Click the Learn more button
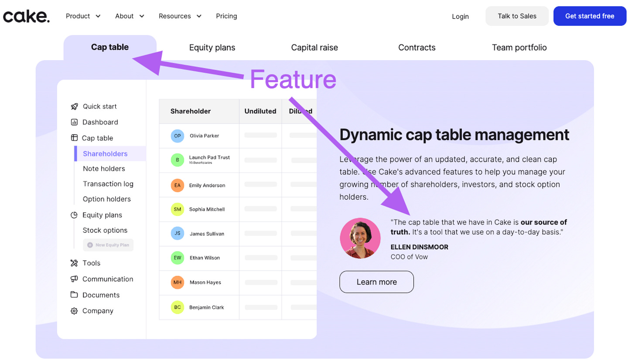This screenshot has width=635, height=364. 376,282
